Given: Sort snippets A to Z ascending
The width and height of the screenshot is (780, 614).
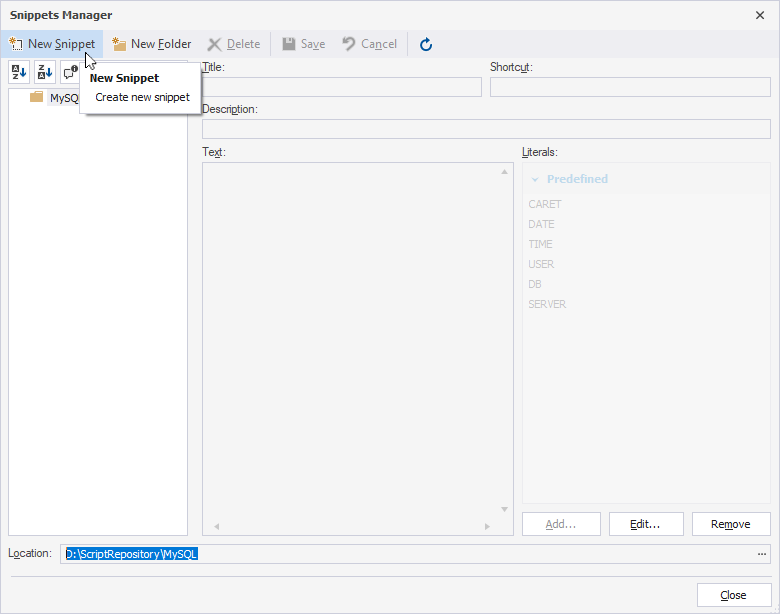Looking at the screenshot, I should (x=19, y=72).
